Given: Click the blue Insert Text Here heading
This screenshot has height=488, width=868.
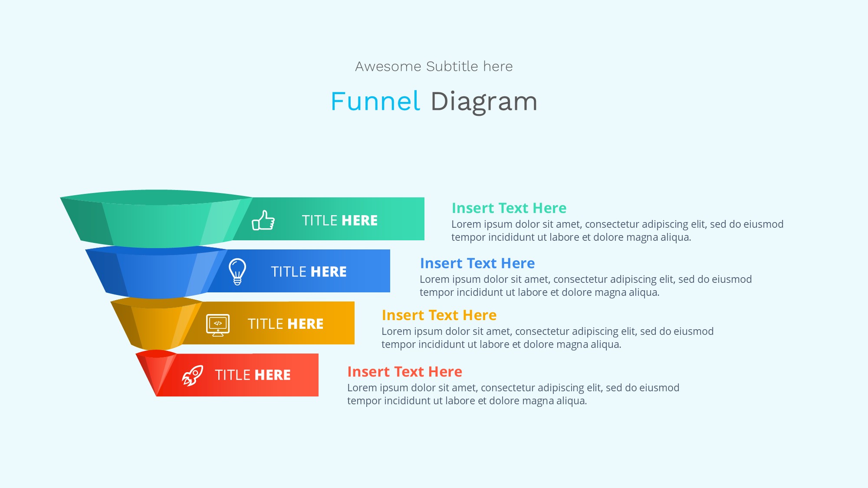Looking at the screenshot, I should click(x=477, y=263).
